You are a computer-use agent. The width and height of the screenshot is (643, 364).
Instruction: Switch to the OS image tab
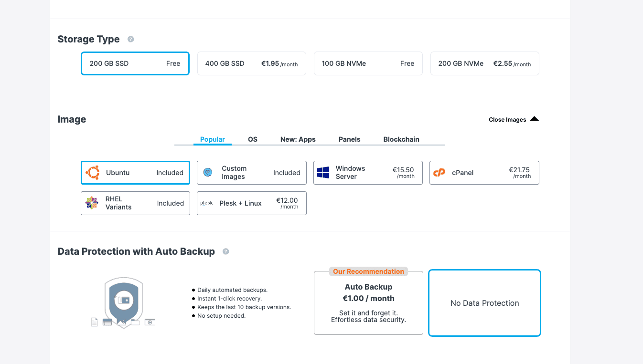pyautogui.click(x=253, y=139)
